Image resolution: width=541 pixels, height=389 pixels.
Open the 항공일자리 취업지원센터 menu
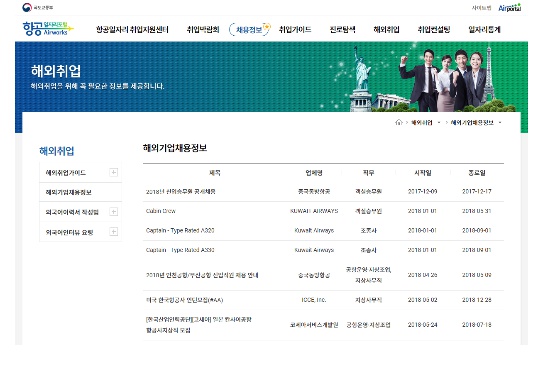(132, 30)
